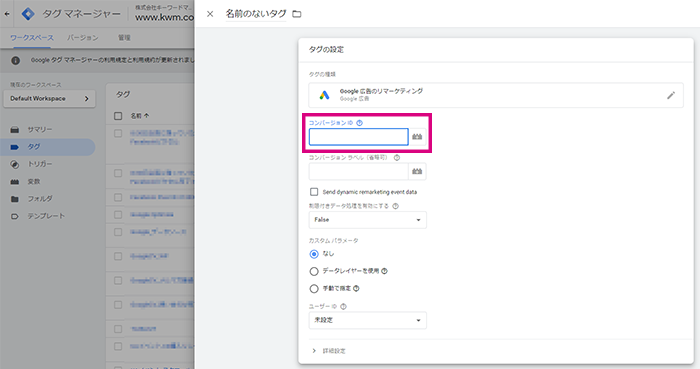Viewport: 700px width, 369px height.
Task: Expand the 詳細設定 section
Action: 329,351
